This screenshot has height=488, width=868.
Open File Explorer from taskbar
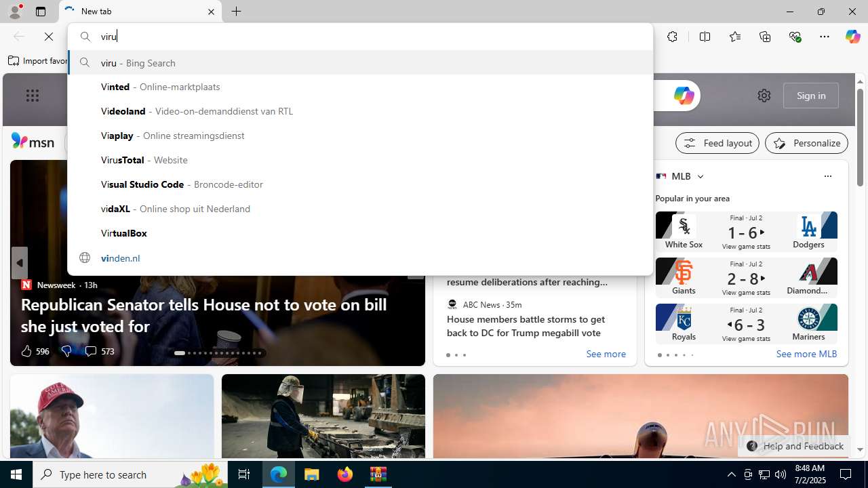click(312, 474)
